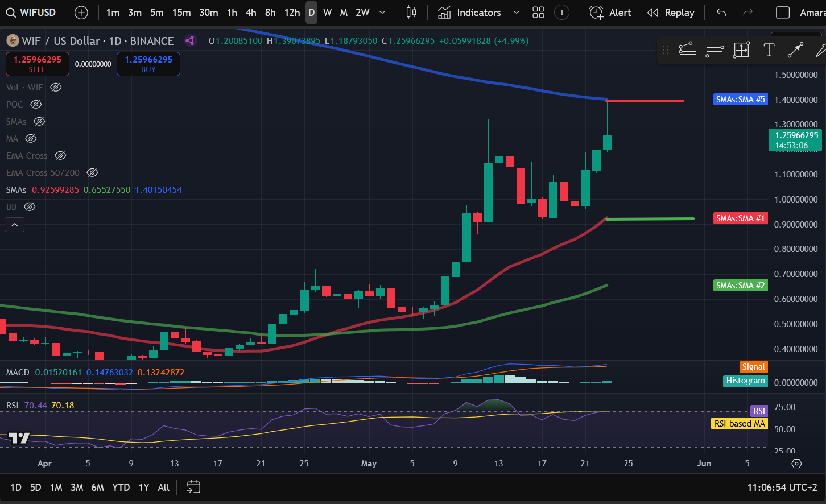826x504 pixels.
Task: Open chart settings gear on the time axis
Action: [x=796, y=464]
